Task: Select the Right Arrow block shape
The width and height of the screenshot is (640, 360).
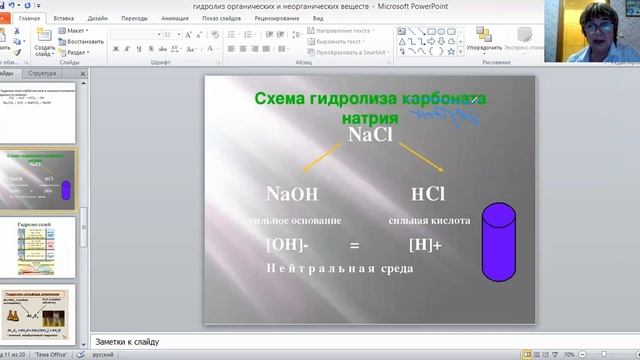Action: (431, 42)
